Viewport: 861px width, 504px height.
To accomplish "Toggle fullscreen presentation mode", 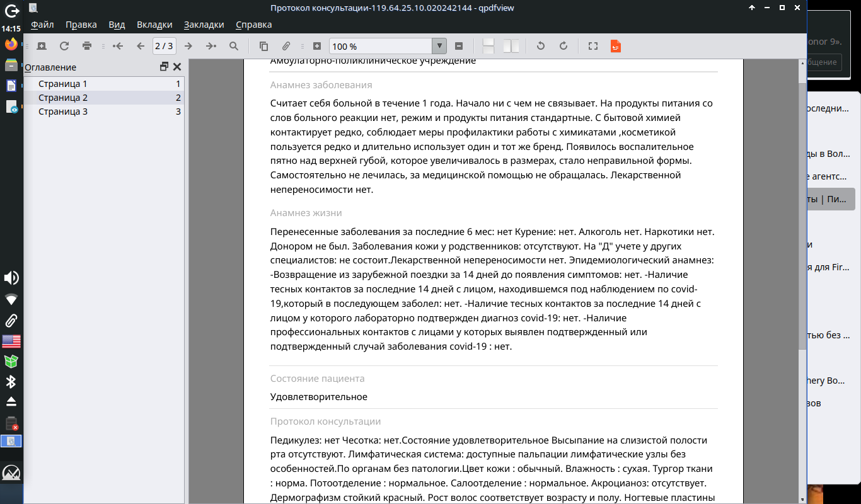I will 592,45.
